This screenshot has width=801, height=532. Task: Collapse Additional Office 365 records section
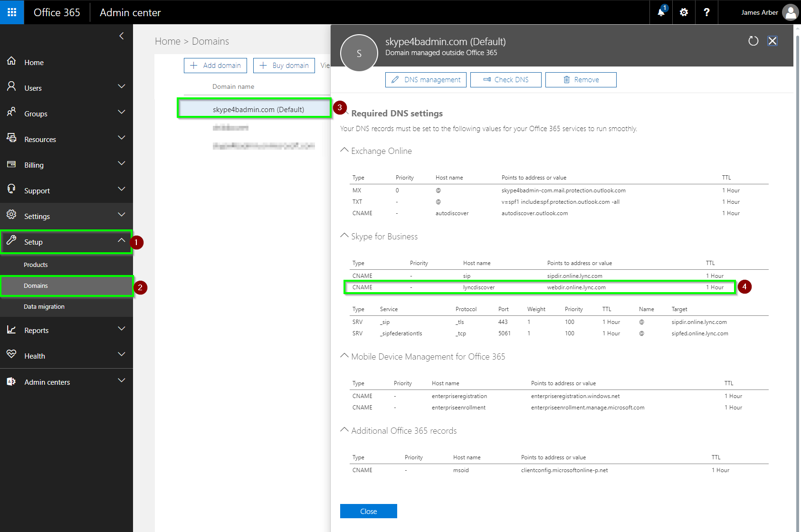click(344, 430)
